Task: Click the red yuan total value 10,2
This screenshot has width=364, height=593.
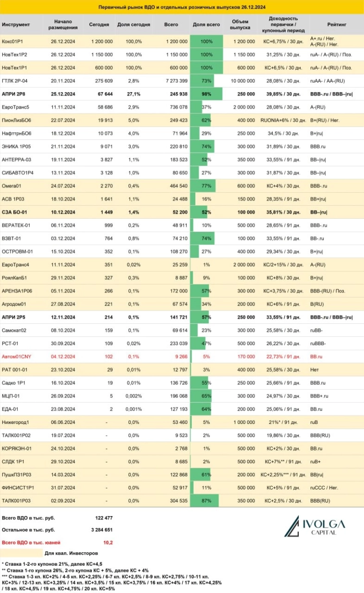Action: click(x=108, y=542)
